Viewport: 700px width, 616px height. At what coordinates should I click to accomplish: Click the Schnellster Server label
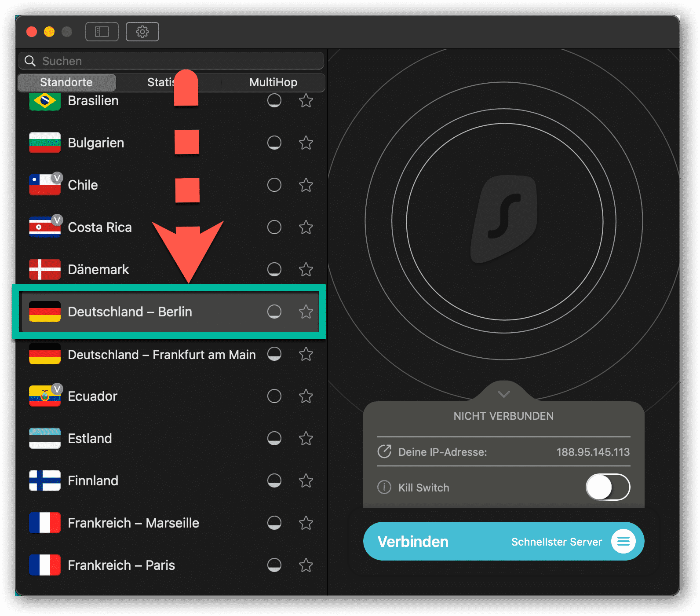pos(557,542)
